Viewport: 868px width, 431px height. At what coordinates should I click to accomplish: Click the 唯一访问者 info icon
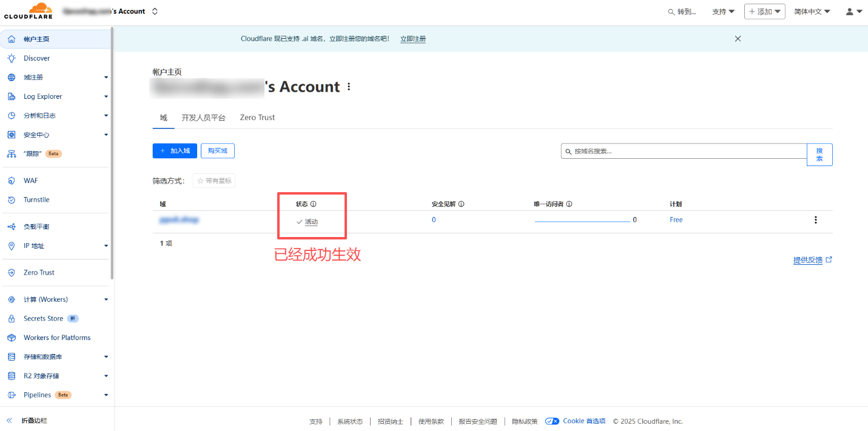570,204
